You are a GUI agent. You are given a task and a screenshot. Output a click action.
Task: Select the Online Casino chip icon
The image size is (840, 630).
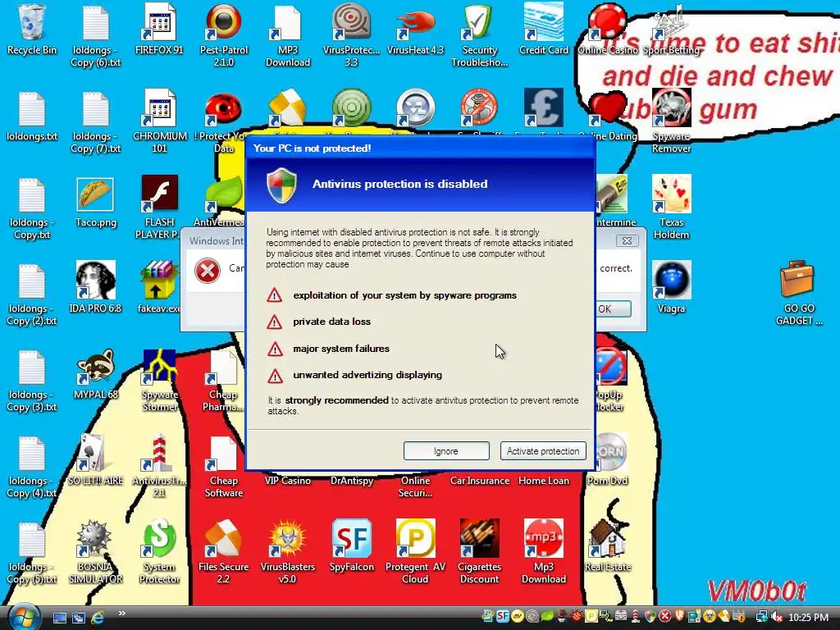[608, 30]
